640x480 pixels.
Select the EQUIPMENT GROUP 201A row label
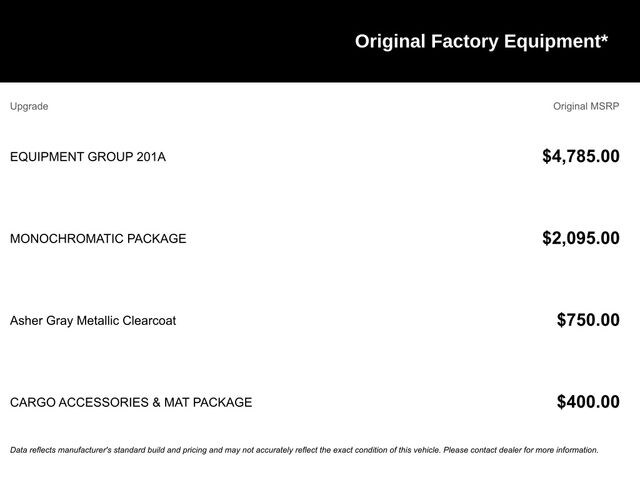[x=88, y=157]
